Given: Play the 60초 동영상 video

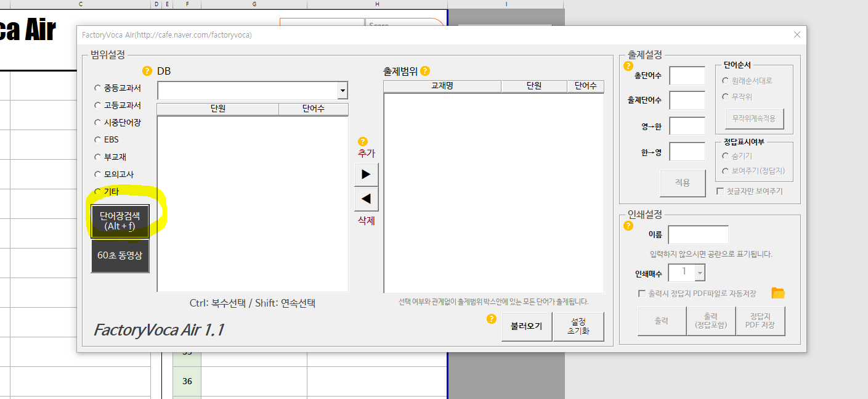Looking at the screenshot, I should (120, 256).
